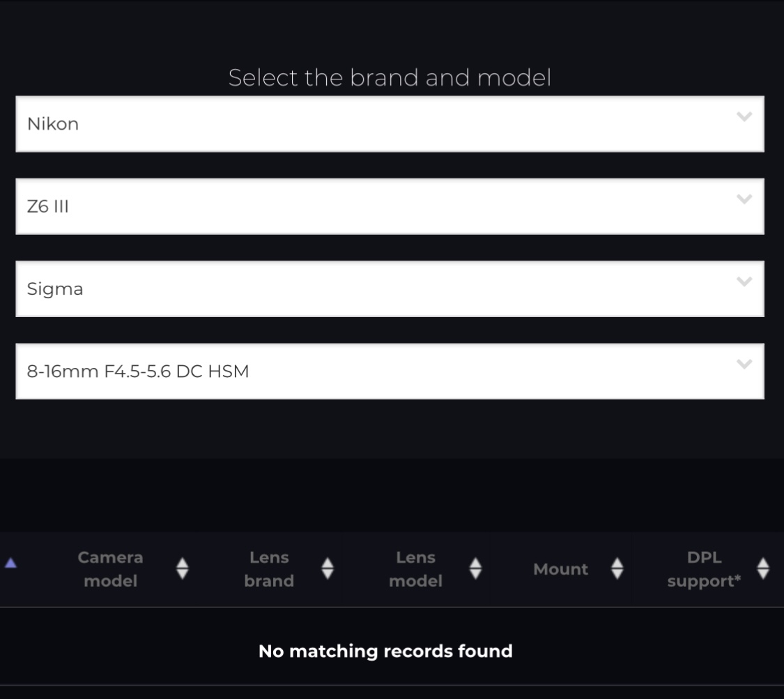
Task: Open the 8-16mm F4.5-5.6 DC HSM dropdown
Action: [390, 371]
